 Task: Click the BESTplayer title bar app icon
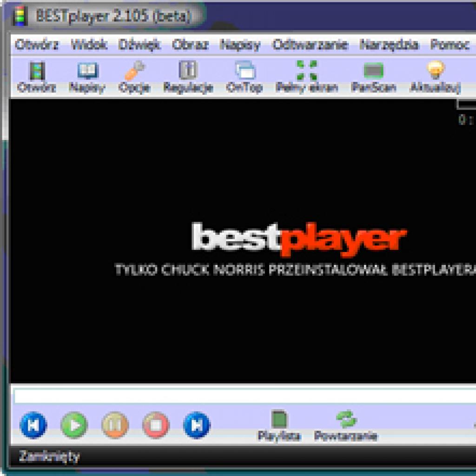[x=20, y=15]
